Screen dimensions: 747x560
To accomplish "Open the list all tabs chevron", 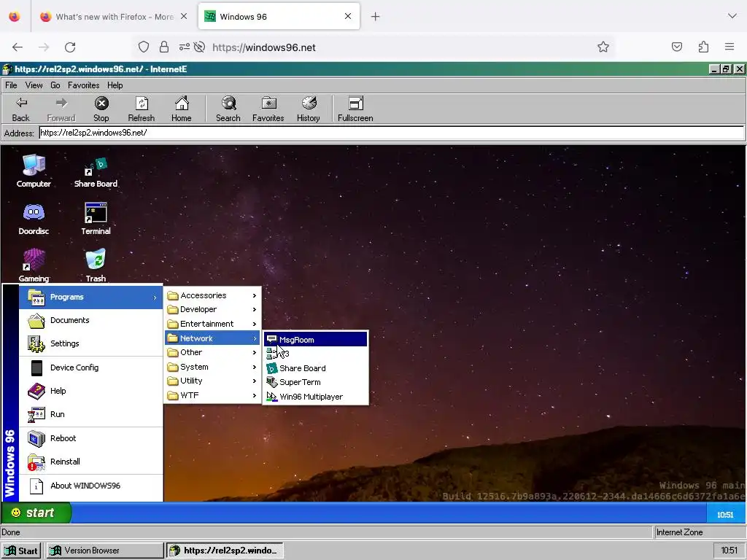I will click(732, 16).
